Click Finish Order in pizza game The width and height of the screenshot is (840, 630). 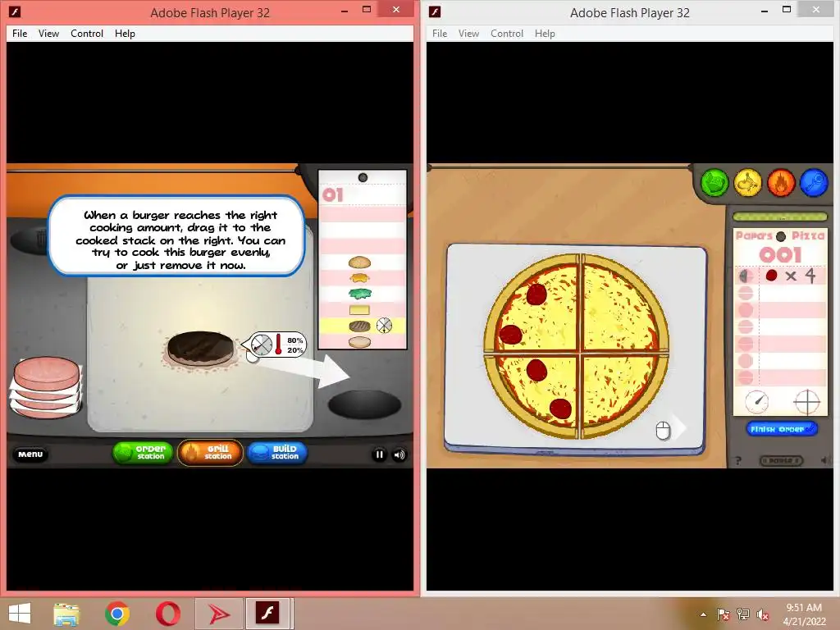point(782,429)
